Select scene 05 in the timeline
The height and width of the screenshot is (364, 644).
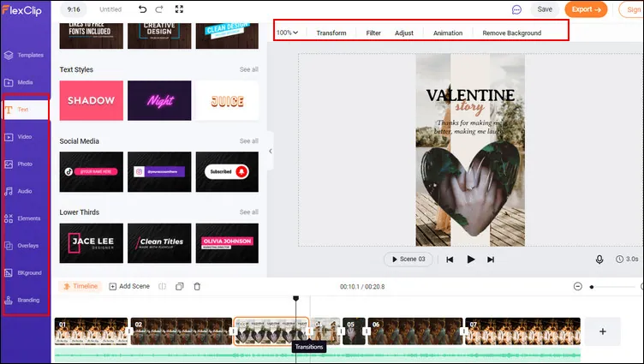(x=354, y=331)
